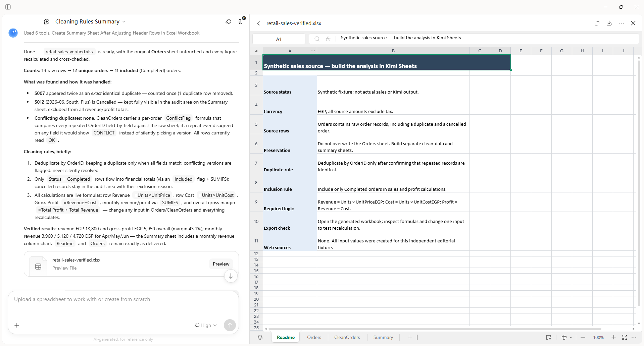
Task: Open the freeze panes grid dropdown
Action: tap(566, 337)
